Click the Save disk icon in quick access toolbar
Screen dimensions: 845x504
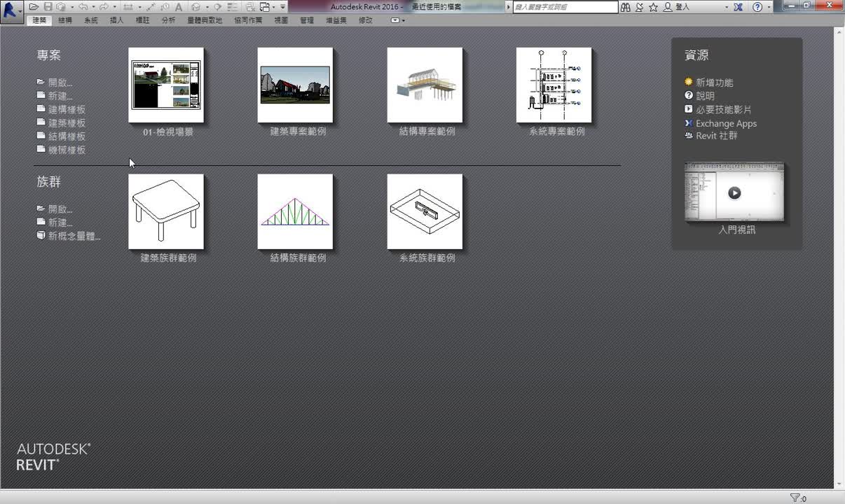[x=48, y=7]
